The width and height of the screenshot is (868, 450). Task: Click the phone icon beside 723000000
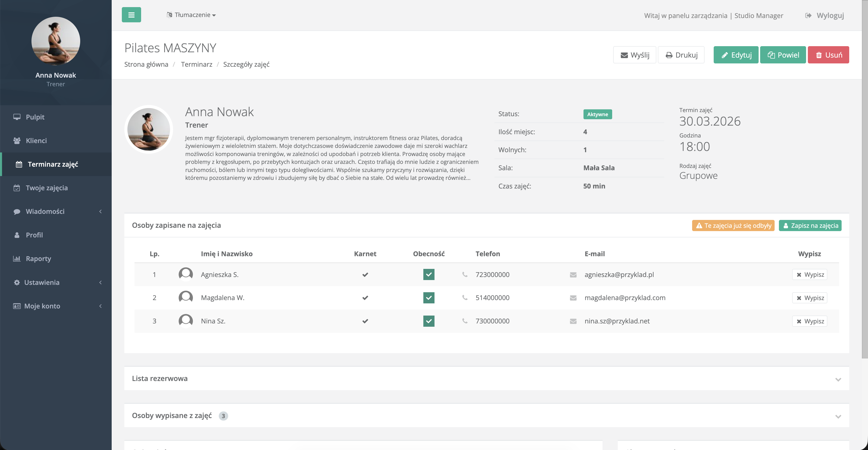[x=465, y=274]
